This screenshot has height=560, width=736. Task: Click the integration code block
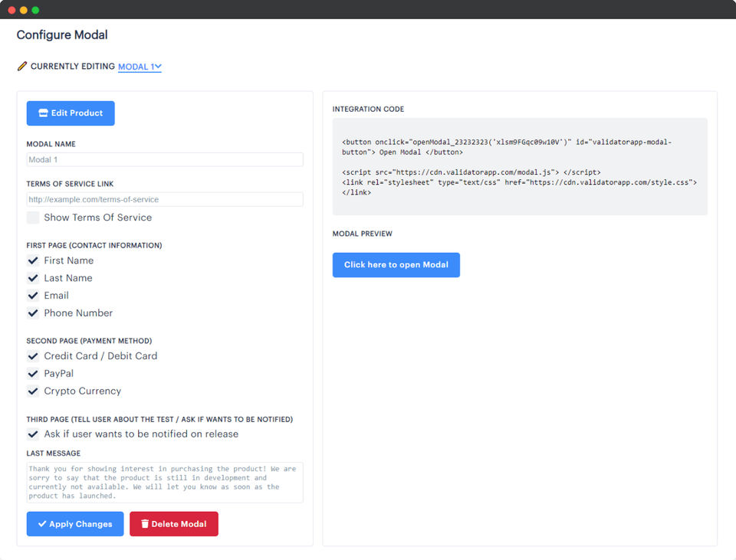pyautogui.click(x=520, y=166)
